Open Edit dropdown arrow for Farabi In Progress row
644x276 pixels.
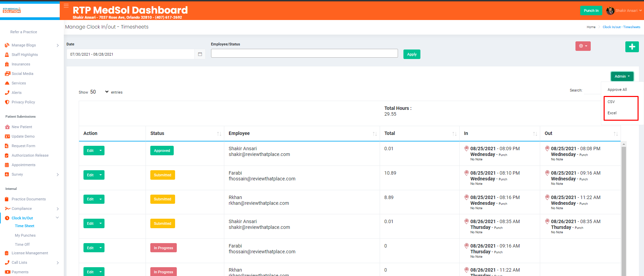[x=100, y=248]
